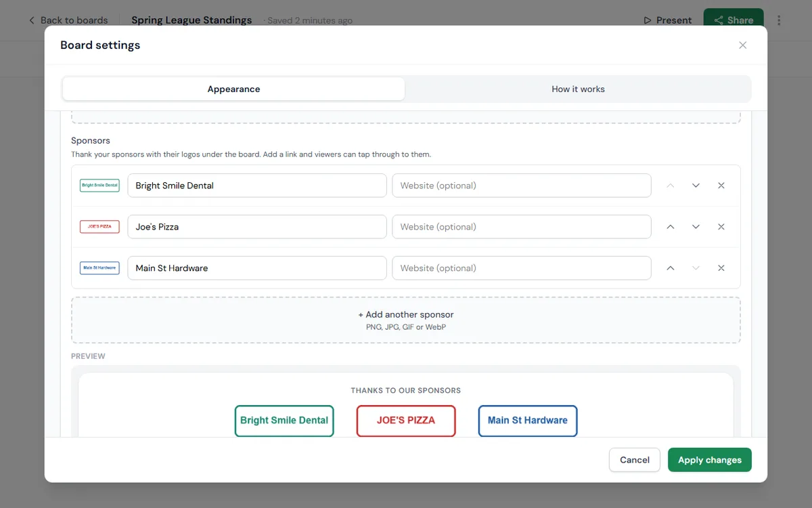Switch to the How it works tab
Image resolution: width=812 pixels, height=508 pixels.
pos(578,89)
